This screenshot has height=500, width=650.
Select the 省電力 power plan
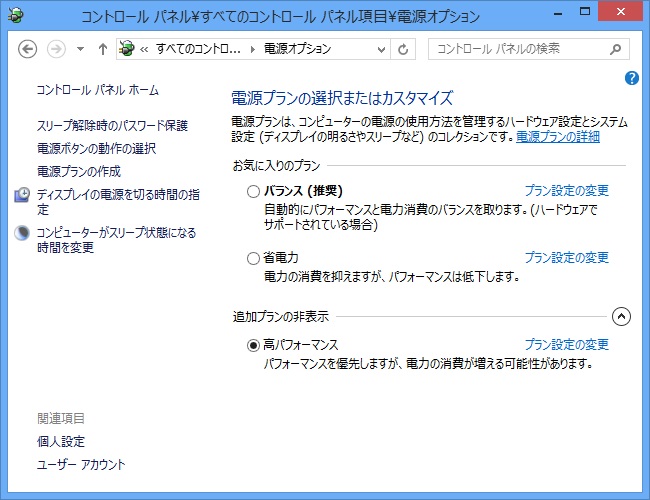(253, 258)
